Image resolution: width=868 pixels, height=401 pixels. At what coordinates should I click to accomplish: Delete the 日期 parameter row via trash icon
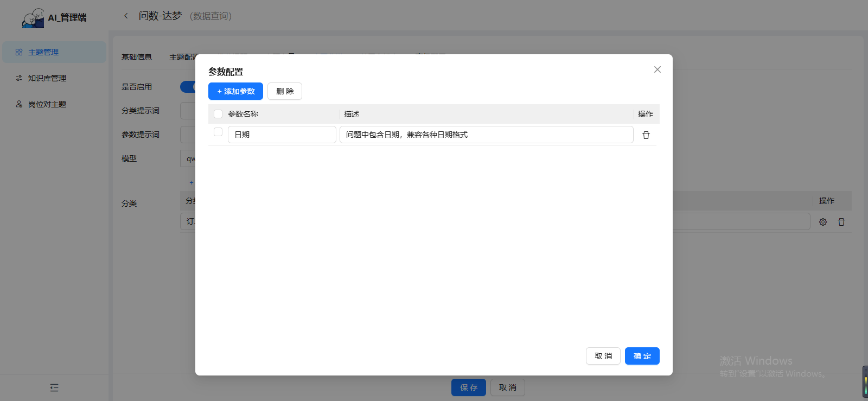(x=646, y=135)
